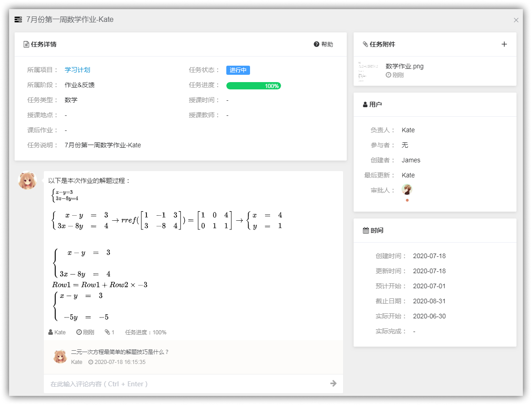The image size is (532, 405).
Task: Click the help question mark icon
Action: point(316,44)
